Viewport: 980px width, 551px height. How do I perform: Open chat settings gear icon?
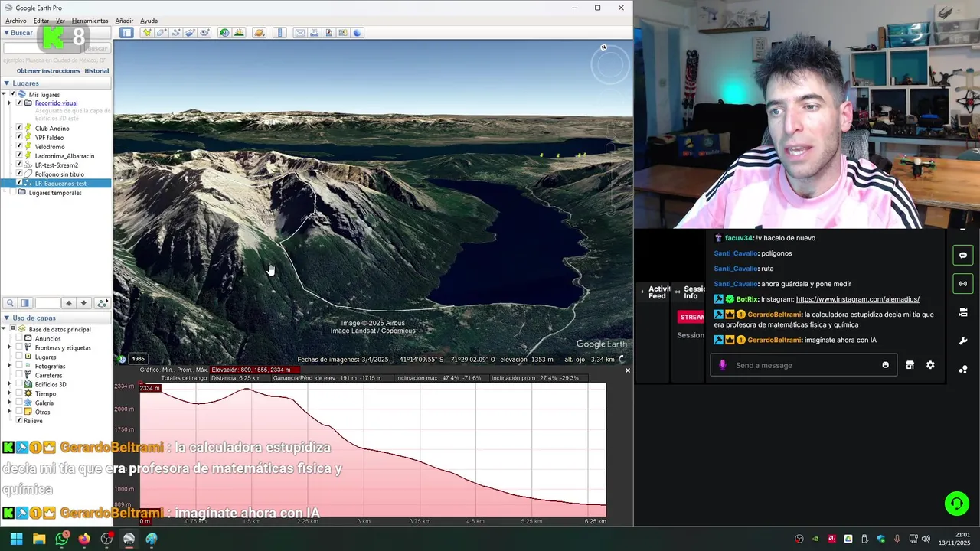[930, 365]
